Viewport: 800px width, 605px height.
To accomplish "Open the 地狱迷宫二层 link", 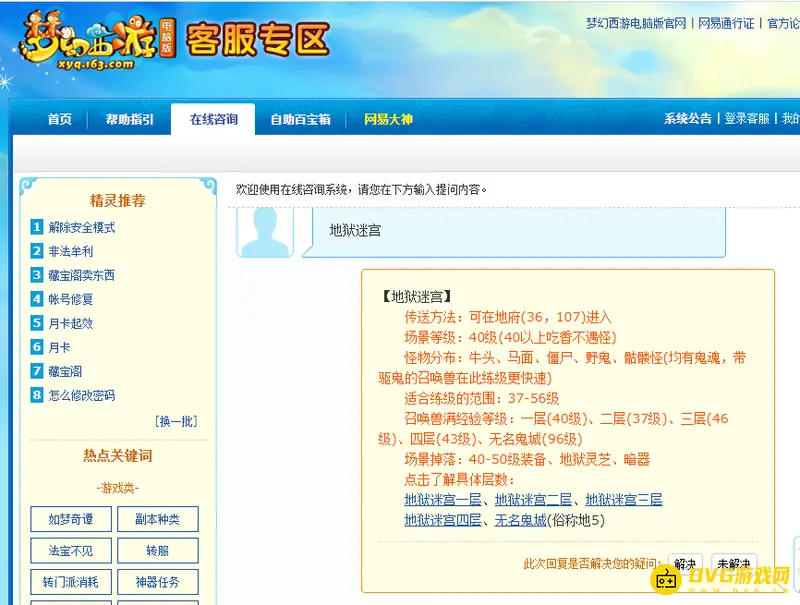I will (533, 499).
